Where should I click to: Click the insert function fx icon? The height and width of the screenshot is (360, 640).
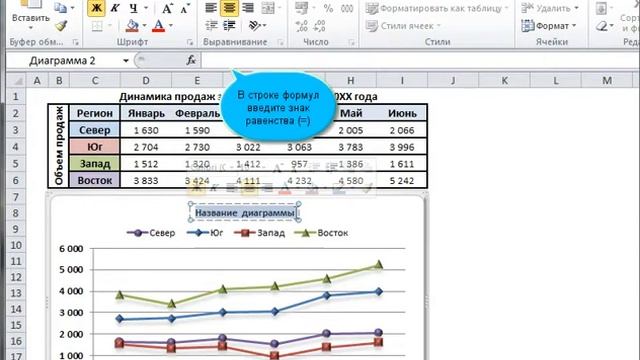pyautogui.click(x=191, y=60)
